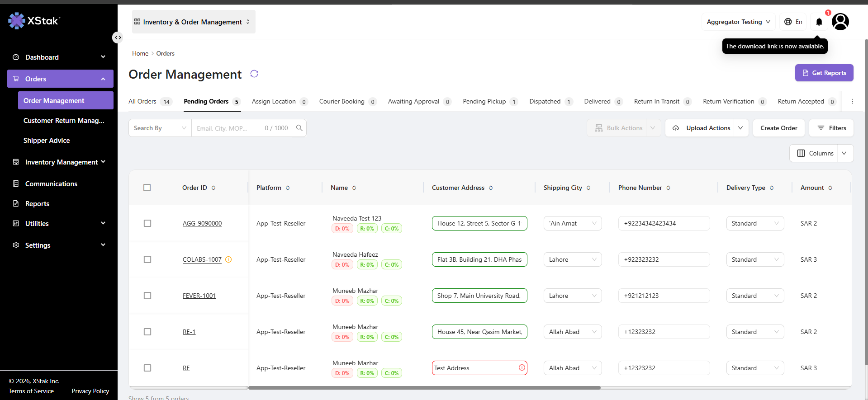Open Shipper Advice in the sidebar

(47, 141)
